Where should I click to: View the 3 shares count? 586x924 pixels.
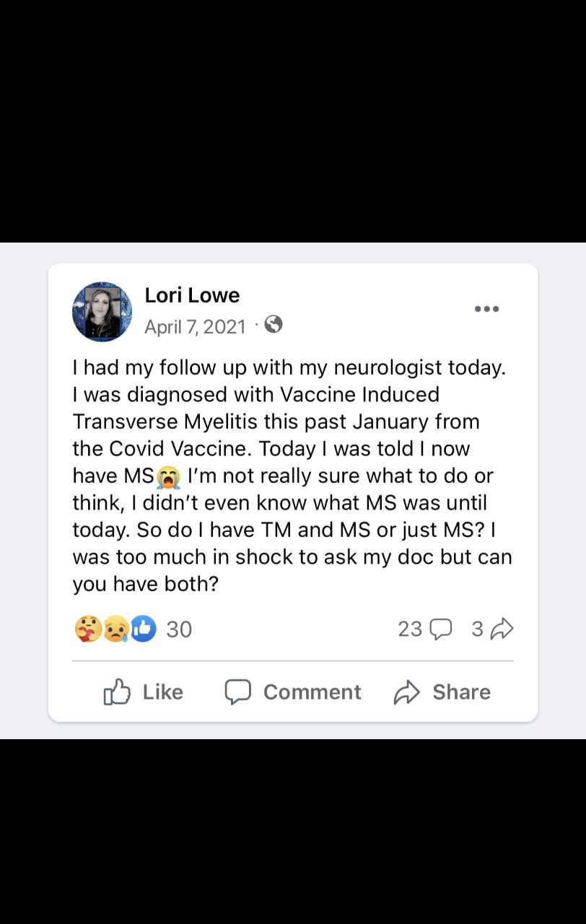(477, 629)
